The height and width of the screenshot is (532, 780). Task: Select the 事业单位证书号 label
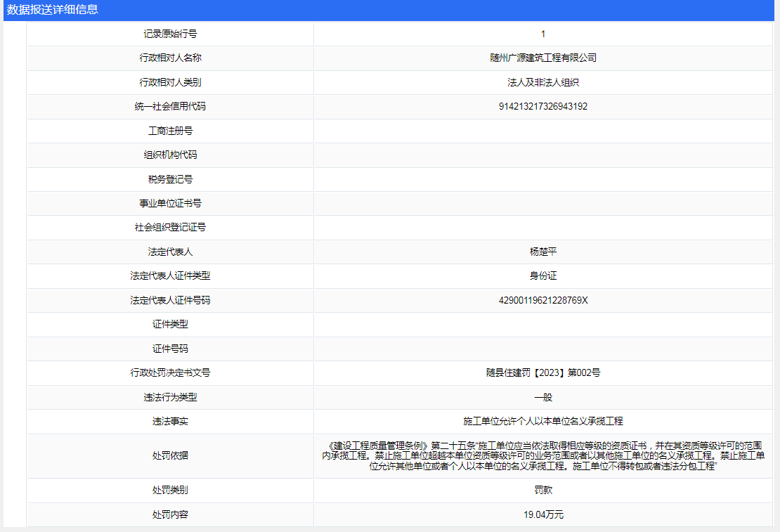tap(170, 203)
